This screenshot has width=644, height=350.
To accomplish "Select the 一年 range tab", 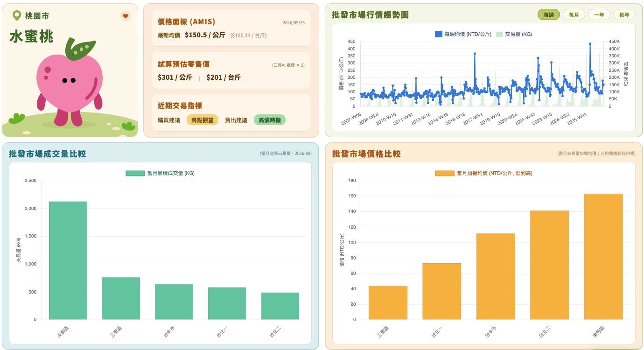I will point(599,15).
